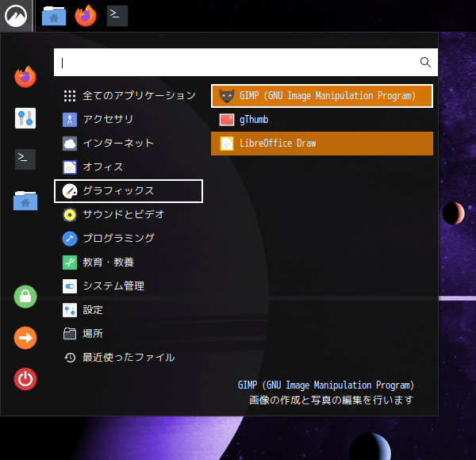Open the terminal from the top panel

point(117,16)
